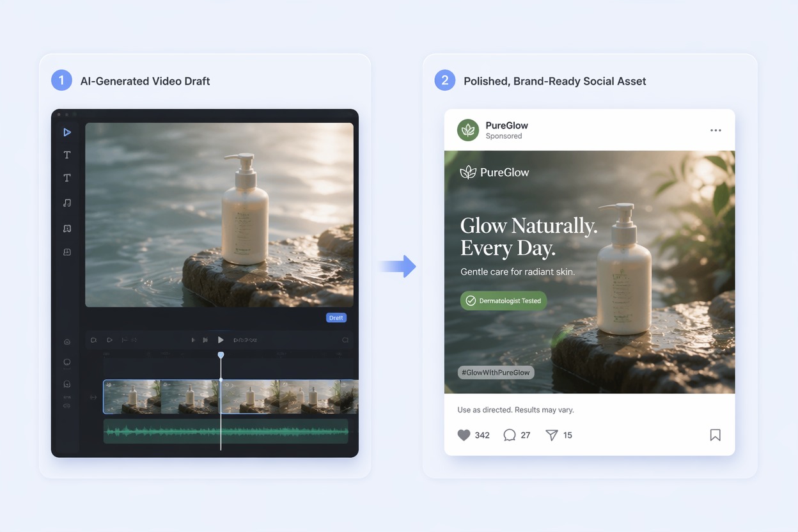This screenshot has width=798, height=532.
Task: Like the post with the heart icon
Action: click(x=464, y=435)
